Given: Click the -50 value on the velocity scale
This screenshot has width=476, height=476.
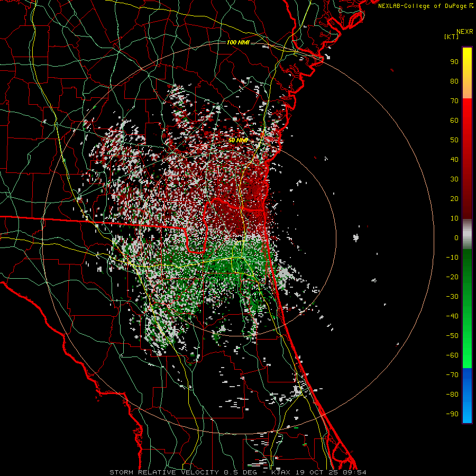Looking at the screenshot, I should (x=452, y=336).
